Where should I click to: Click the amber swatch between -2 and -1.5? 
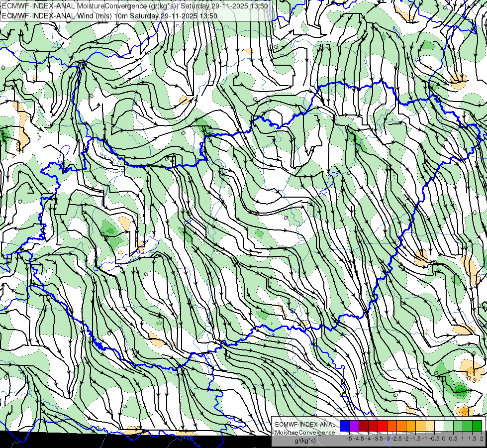coord(411,426)
